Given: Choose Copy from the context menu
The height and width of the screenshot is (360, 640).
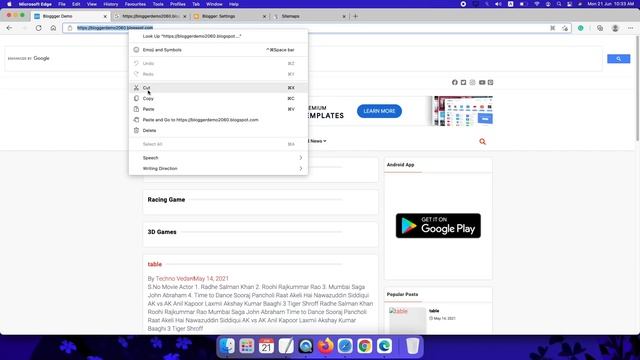Looking at the screenshot, I should click(x=218, y=98).
